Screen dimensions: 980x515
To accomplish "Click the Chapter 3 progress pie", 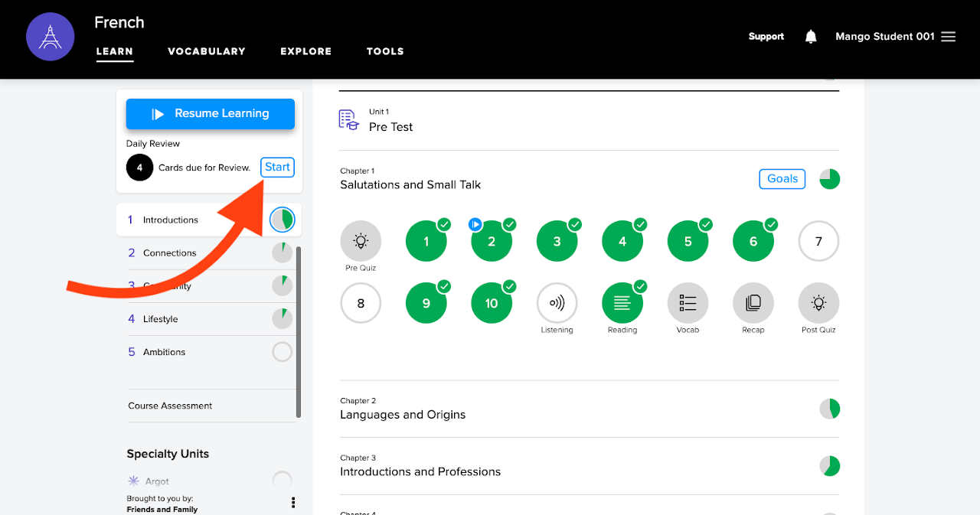I will tap(829, 466).
